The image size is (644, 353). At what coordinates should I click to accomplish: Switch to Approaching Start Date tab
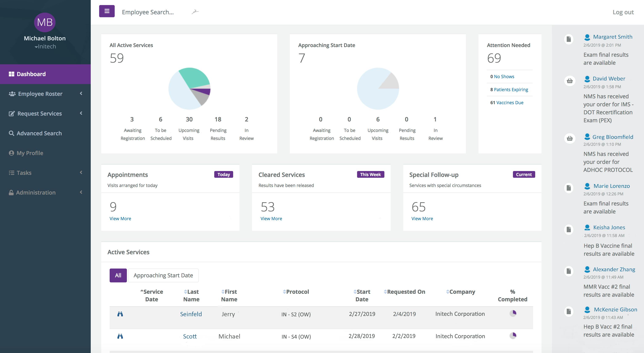(x=163, y=275)
